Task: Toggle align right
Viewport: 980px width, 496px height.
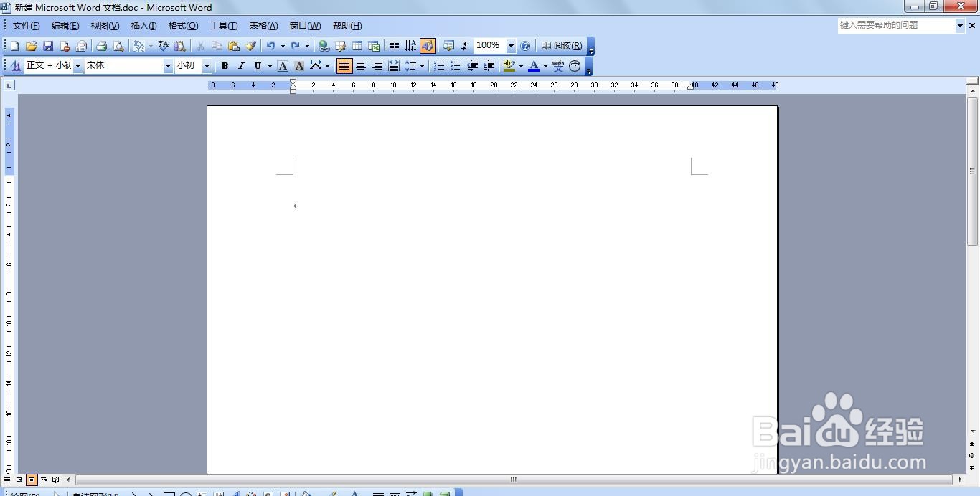Action: pyautogui.click(x=377, y=66)
